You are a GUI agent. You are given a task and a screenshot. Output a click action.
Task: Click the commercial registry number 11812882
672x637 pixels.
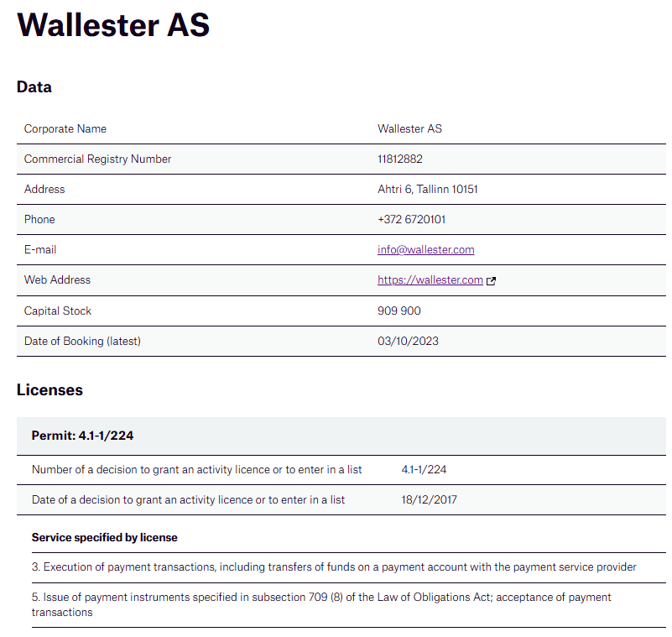click(x=400, y=159)
